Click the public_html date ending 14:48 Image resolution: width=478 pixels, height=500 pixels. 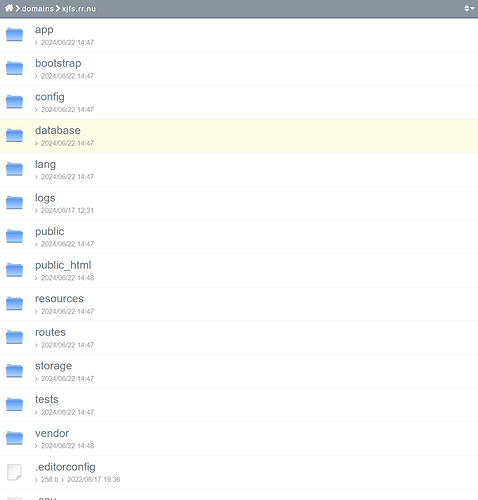pyautogui.click(x=68, y=278)
